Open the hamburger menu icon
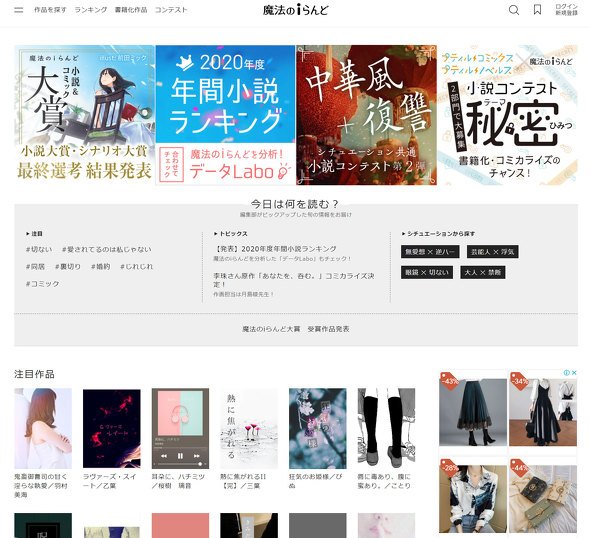The height and width of the screenshot is (538, 590). (18, 10)
